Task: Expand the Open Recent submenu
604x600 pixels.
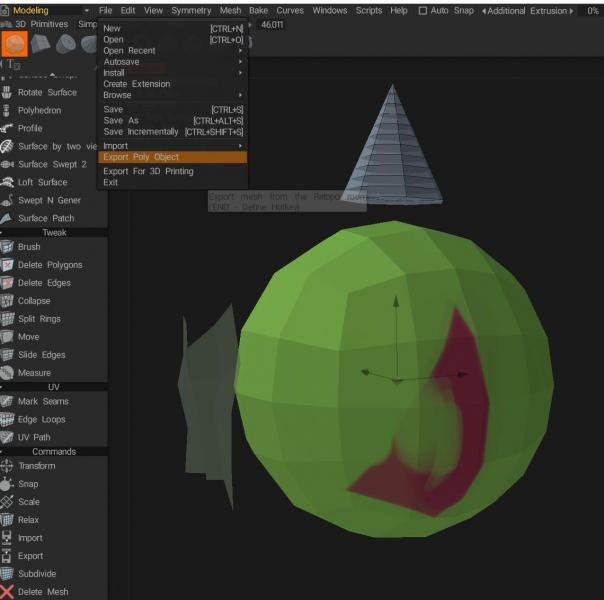Action: 240,51
